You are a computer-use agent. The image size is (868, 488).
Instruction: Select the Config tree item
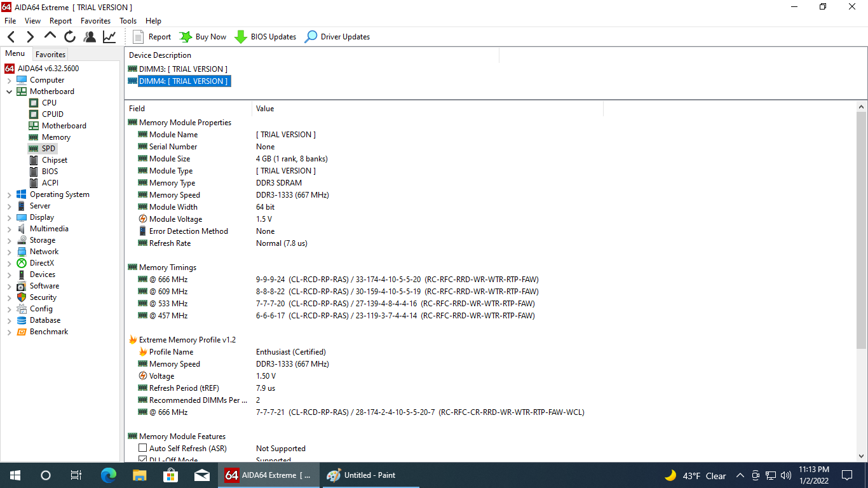point(41,309)
